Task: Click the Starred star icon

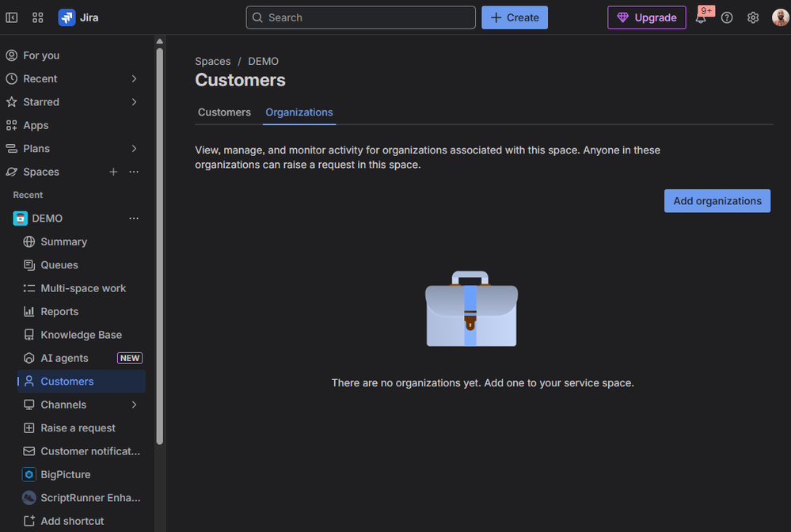Action: [12, 102]
